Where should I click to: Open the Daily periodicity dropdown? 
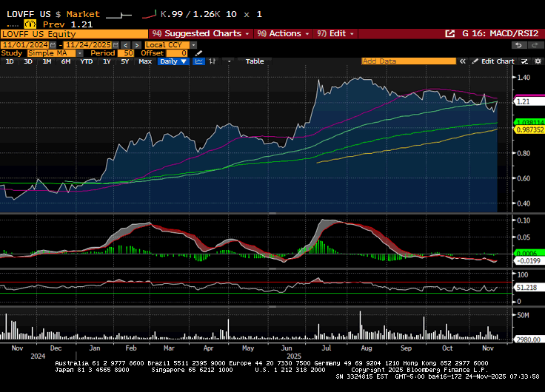pyautogui.click(x=173, y=61)
